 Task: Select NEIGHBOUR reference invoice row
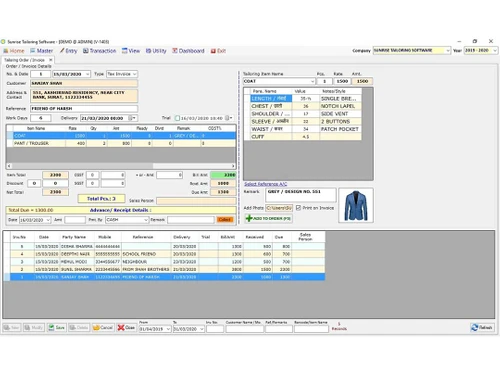click(x=164, y=262)
